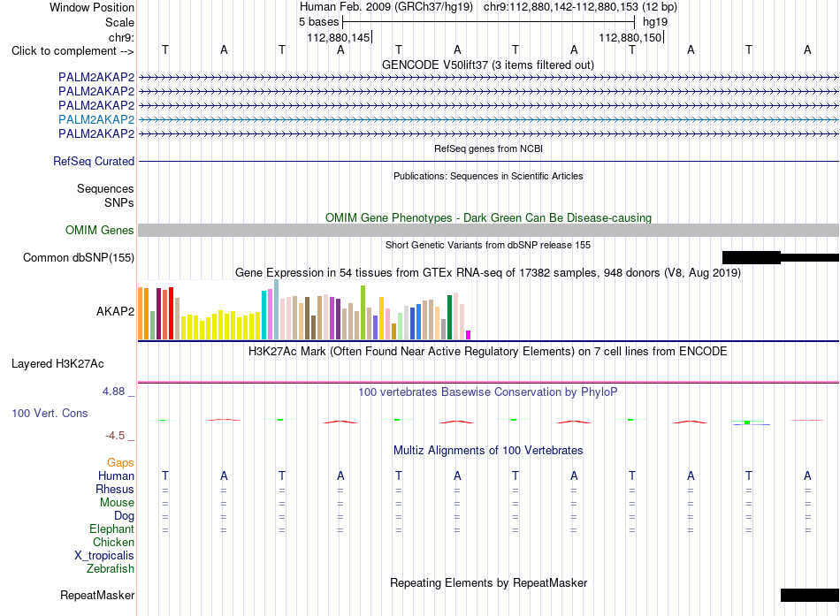This screenshot has height=616, width=840.
Task: Click the Common dbSNP(155) track label
Action: 79,258
